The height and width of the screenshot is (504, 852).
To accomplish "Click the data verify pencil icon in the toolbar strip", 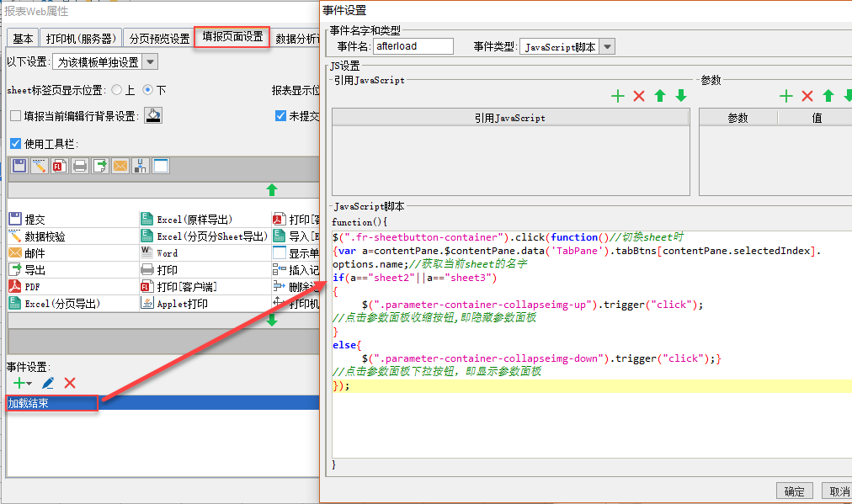I will click(39, 166).
